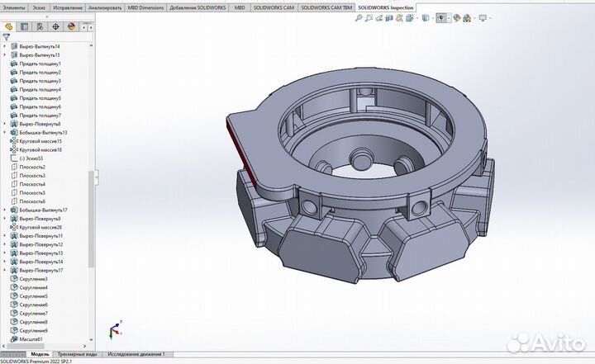
Task: Switch to the Эскиз ribbon tab
Action: (38, 7)
